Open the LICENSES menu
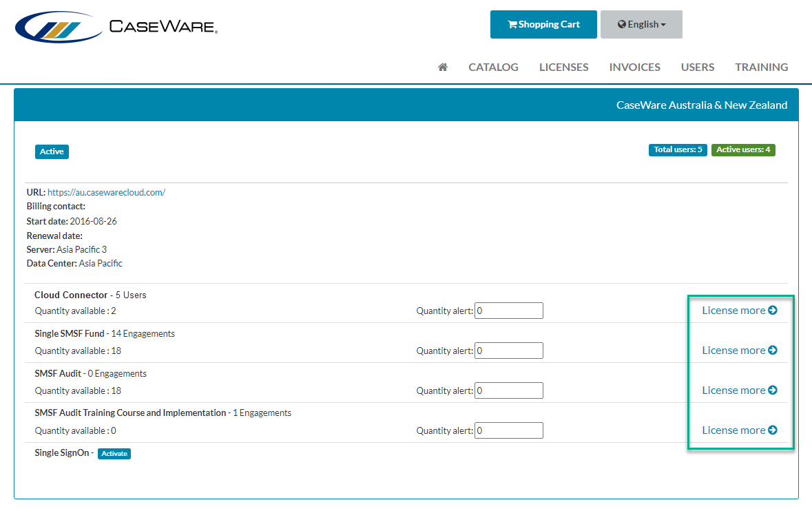Viewport: 812px width, 511px height. (563, 67)
